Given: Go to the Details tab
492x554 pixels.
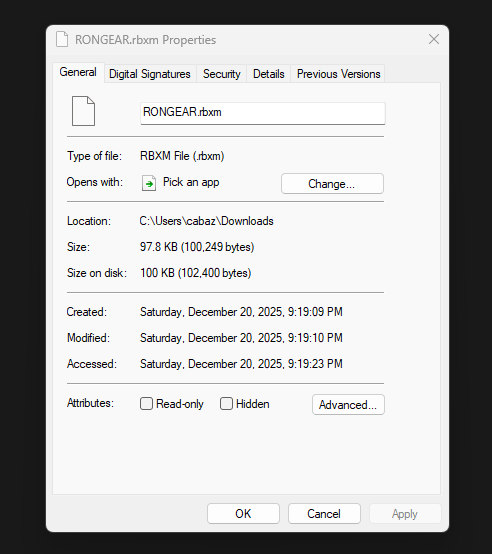Looking at the screenshot, I should pos(268,74).
